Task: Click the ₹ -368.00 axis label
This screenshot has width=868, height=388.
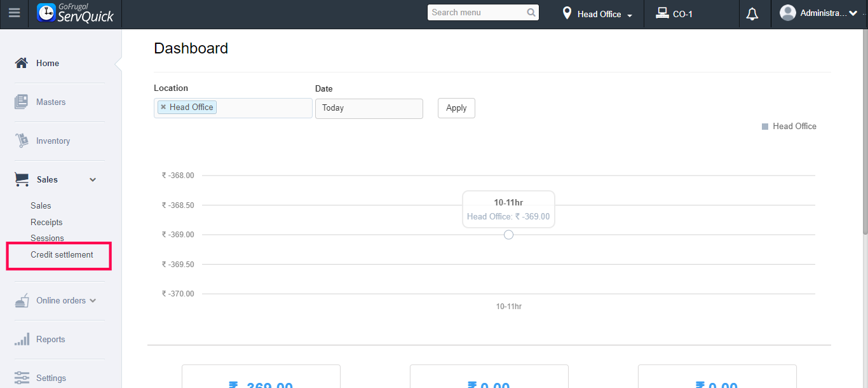Action: point(178,176)
